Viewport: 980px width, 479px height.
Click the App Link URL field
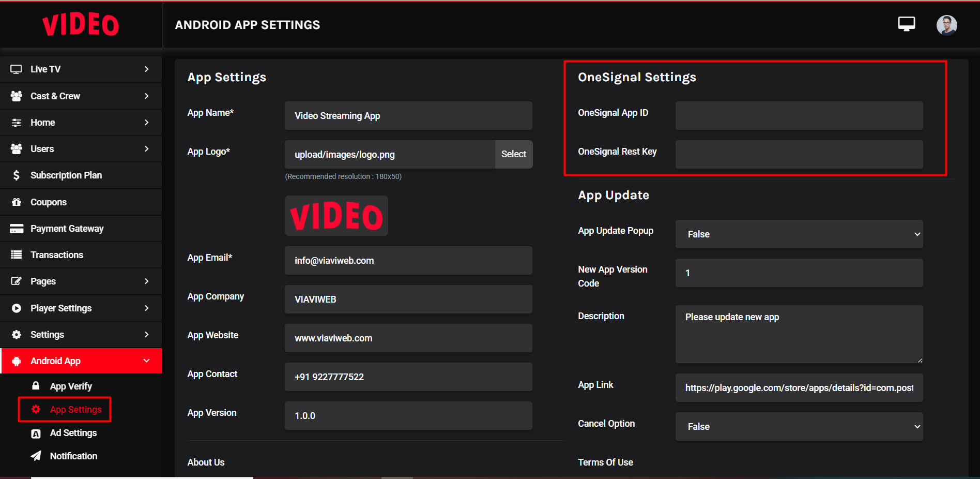[799, 388]
